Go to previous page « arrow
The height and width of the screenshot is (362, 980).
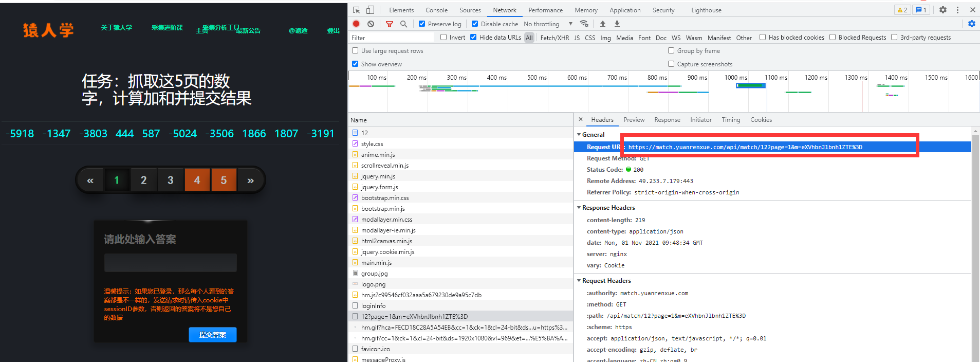tap(90, 180)
